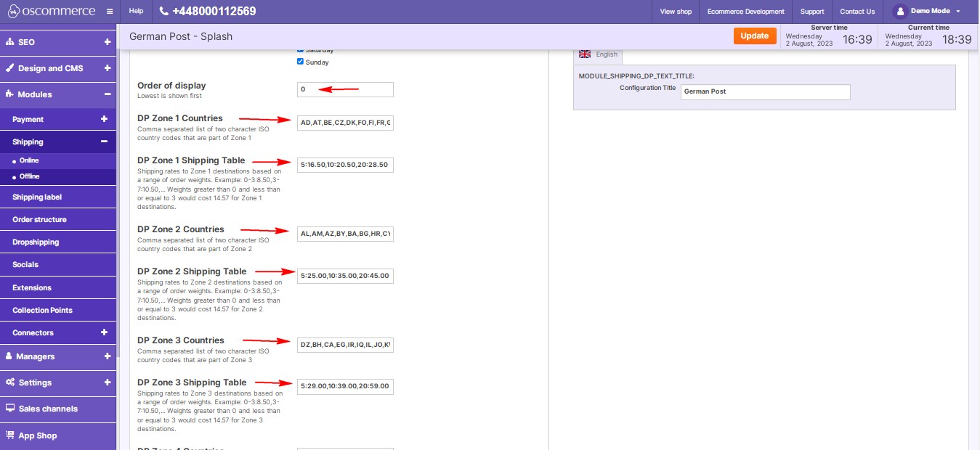Open View shop link
Screen dimensions: 980x450
pyautogui.click(x=676, y=12)
